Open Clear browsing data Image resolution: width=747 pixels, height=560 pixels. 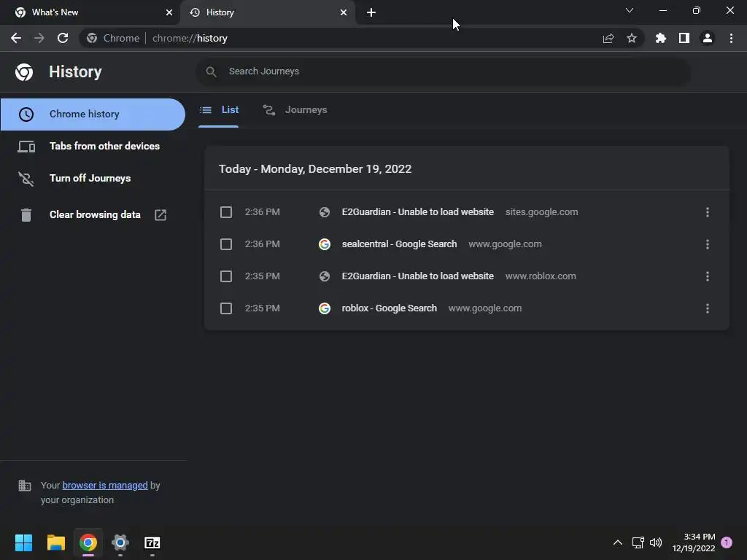[93, 215]
